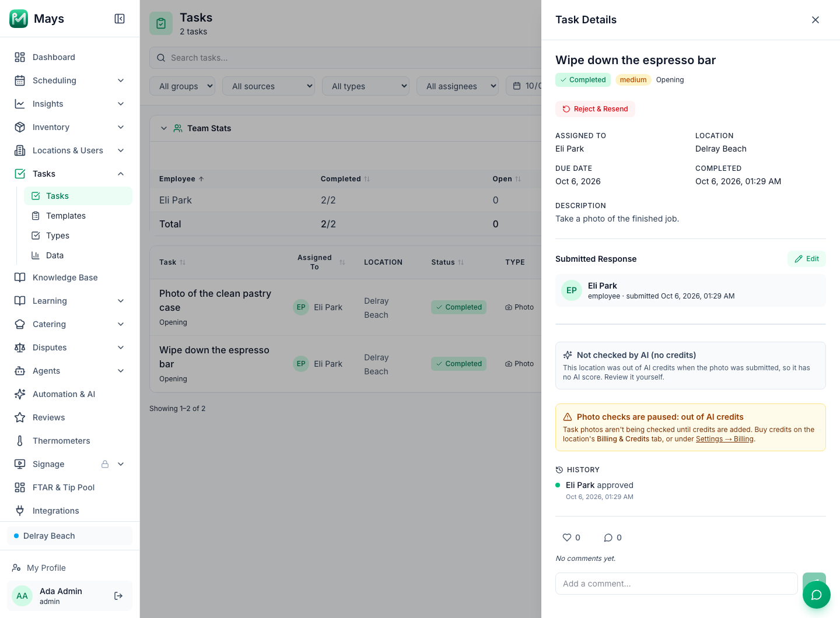Click the Integrations plug icon
The width and height of the screenshot is (840, 618).
coord(20,511)
